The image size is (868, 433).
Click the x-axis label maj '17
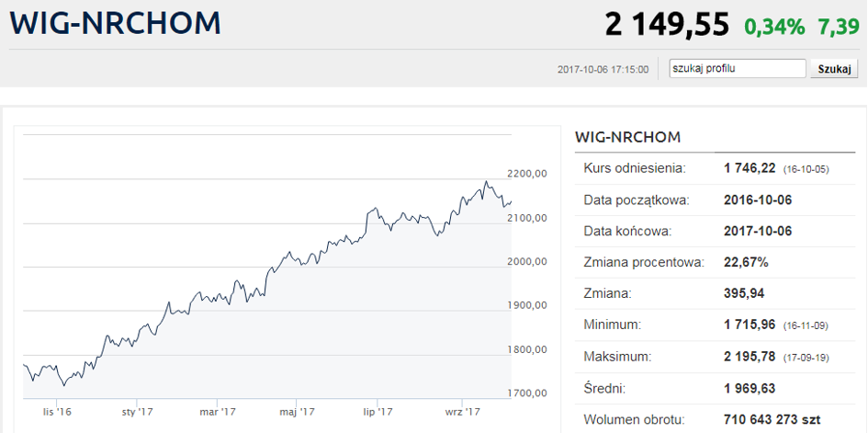coord(298,412)
